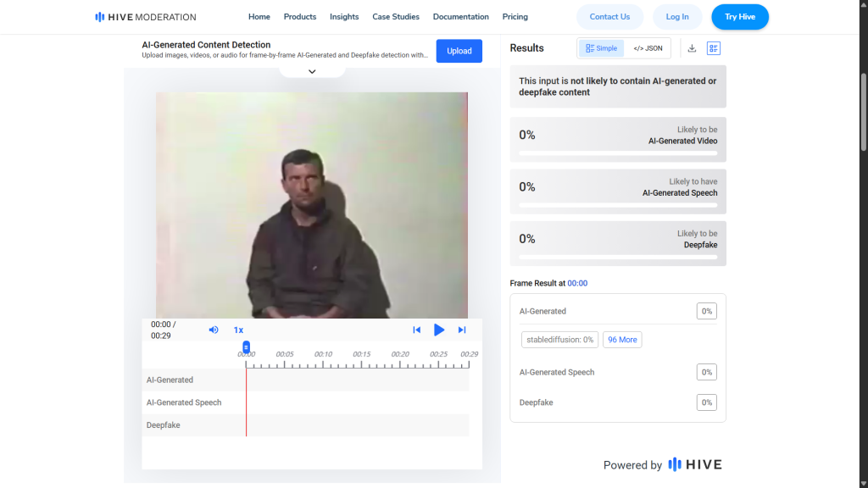Expand the 96 More model list
Image resolution: width=868 pixels, height=488 pixels.
coord(622,340)
